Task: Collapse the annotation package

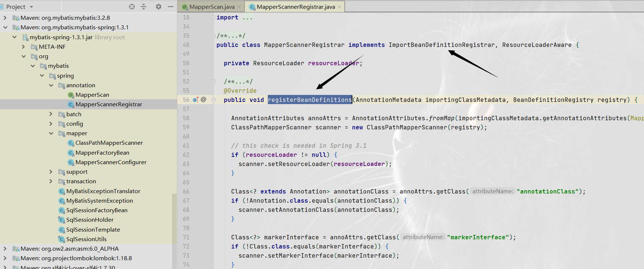Action: pyautogui.click(x=51, y=85)
